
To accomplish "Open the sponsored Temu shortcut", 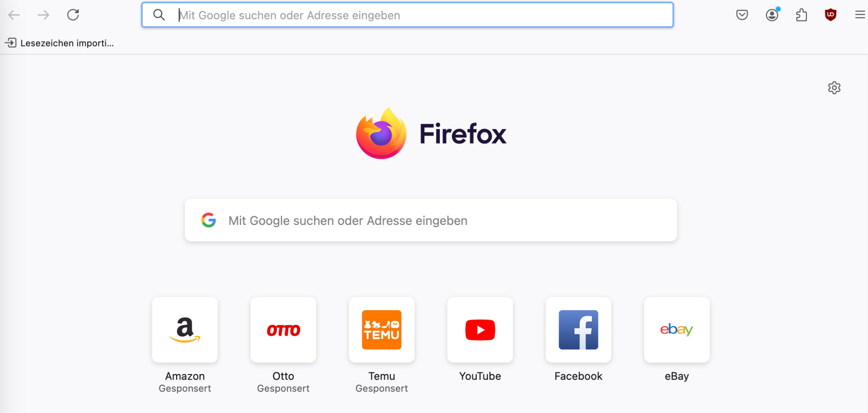I will [381, 330].
